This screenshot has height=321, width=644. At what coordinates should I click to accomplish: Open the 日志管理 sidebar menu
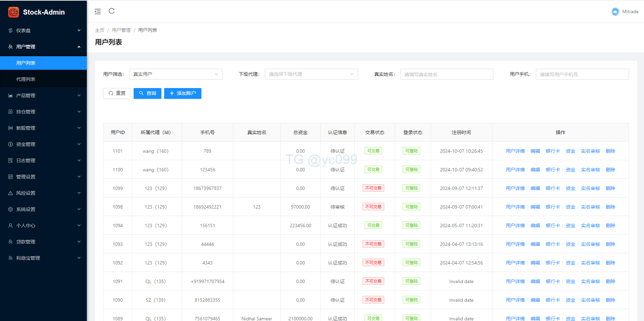pyautogui.click(x=43, y=160)
